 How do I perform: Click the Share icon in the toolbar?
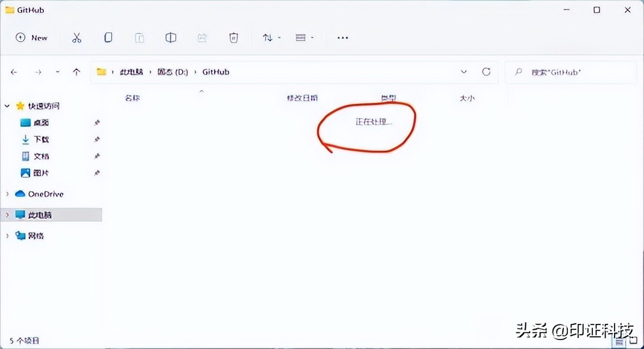point(202,37)
